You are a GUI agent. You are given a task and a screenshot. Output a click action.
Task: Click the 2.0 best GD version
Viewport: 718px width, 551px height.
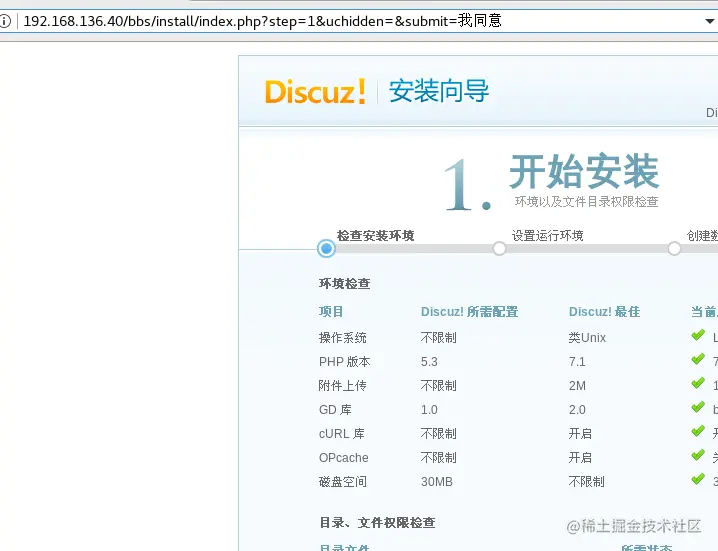(577, 409)
